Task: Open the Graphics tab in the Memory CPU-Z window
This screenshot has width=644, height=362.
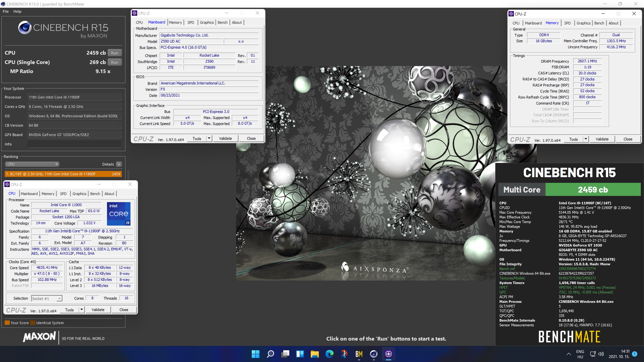Action: point(583,23)
